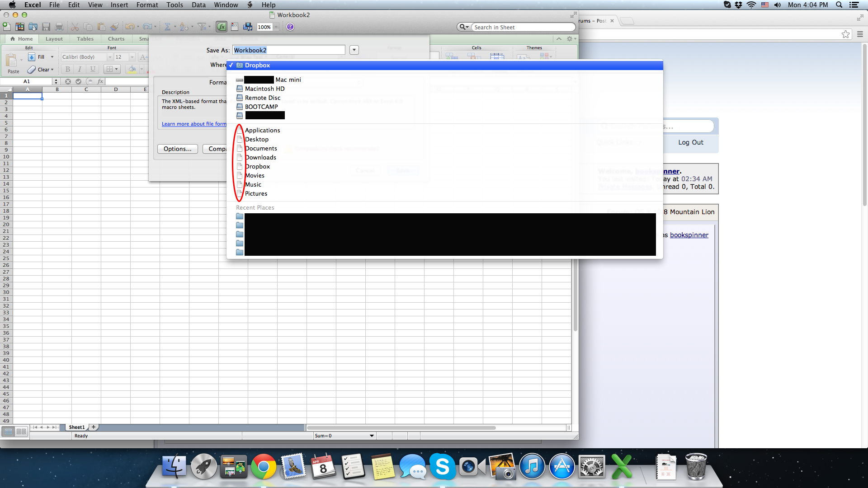868x488 pixels.
Task: Switch to the Charts ribbon tab
Action: pyautogui.click(x=116, y=39)
